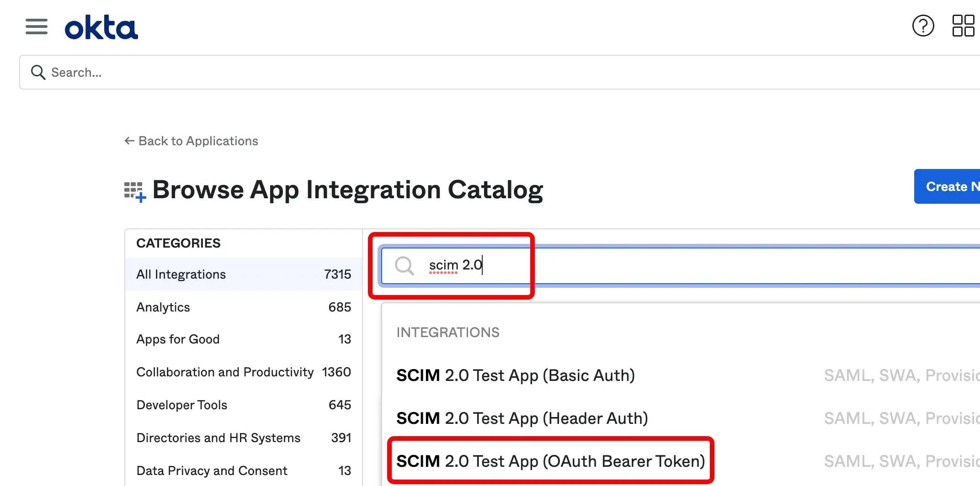
Task: Click the catalog grid-plus icon beside heading
Action: (135, 192)
